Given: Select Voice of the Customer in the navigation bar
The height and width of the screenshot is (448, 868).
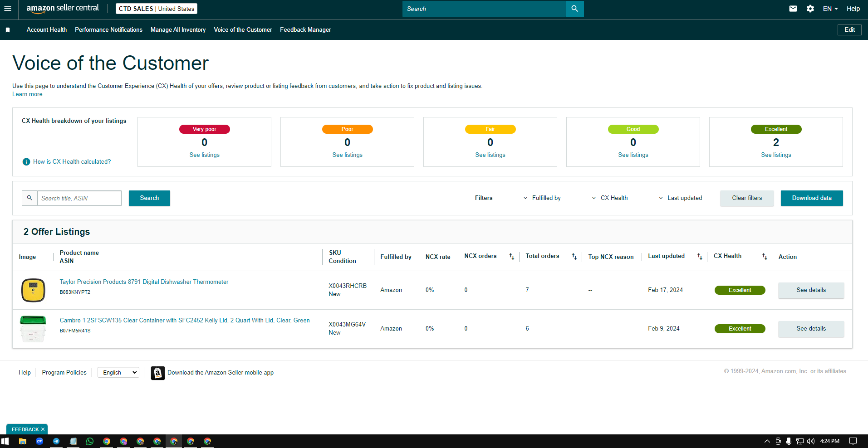Looking at the screenshot, I should [243, 30].
